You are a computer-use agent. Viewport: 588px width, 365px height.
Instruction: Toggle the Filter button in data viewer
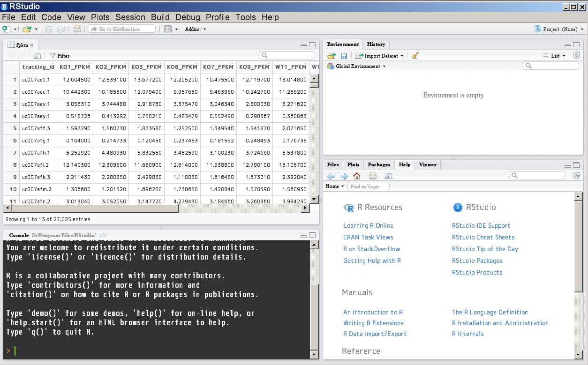60,56
